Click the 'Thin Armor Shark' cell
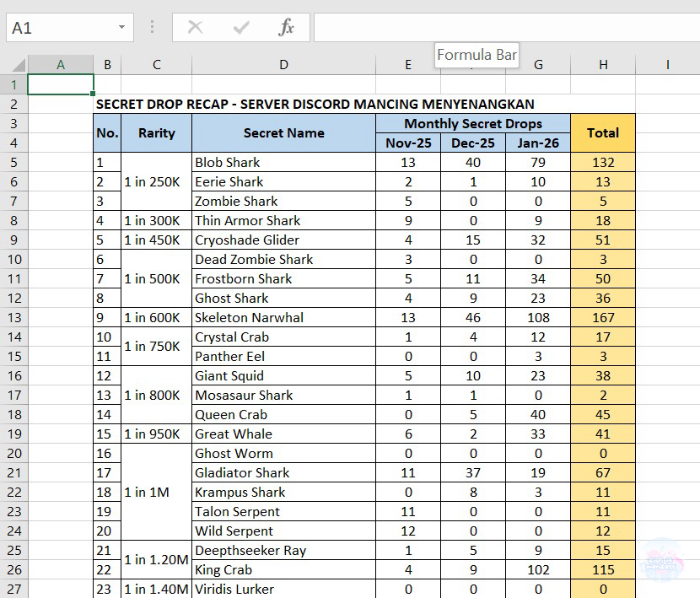 coord(283,221)
